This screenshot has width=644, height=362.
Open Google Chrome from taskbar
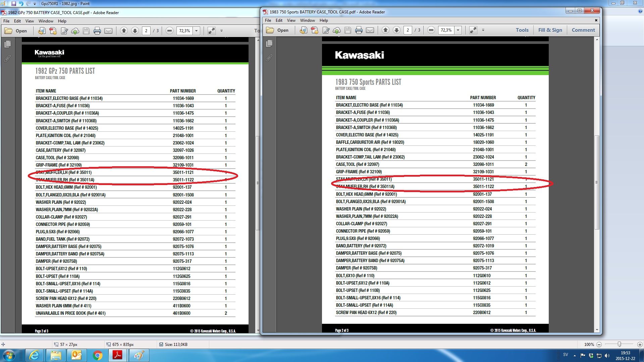click(x=97, y=355)
